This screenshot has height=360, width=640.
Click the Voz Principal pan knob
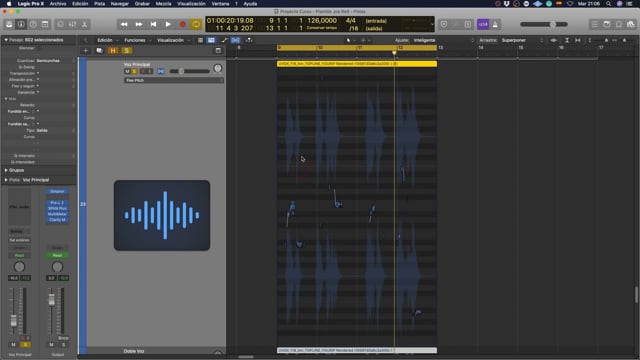click(x=218, y=69)
